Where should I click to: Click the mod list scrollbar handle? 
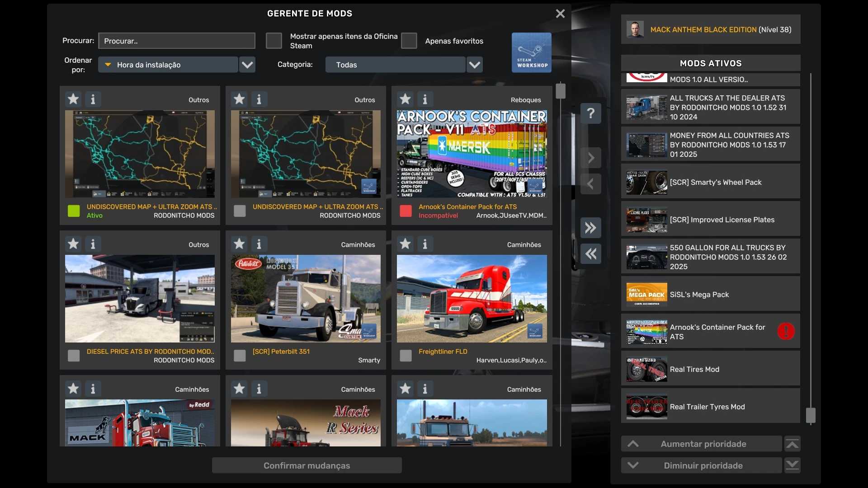(561, 91)
